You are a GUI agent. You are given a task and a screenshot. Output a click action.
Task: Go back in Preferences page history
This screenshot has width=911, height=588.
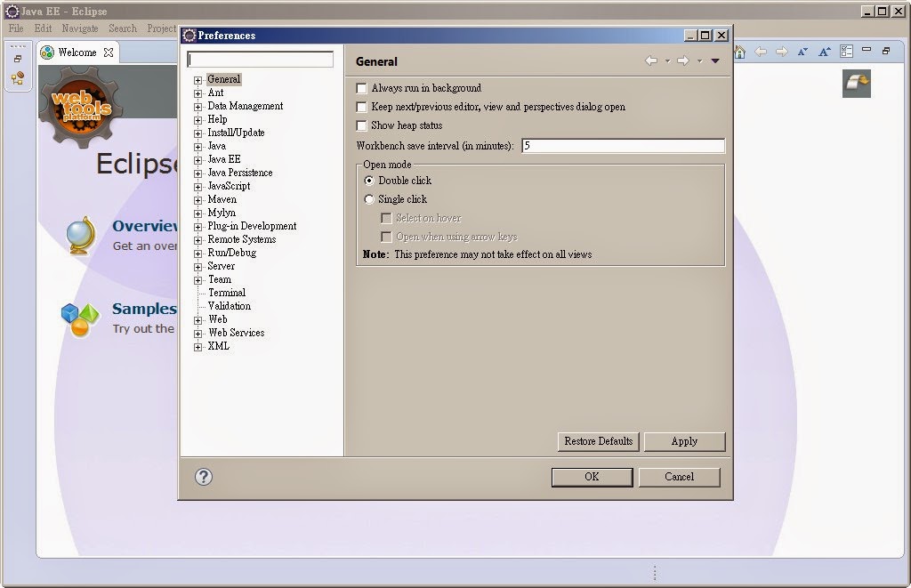(651, 60)
